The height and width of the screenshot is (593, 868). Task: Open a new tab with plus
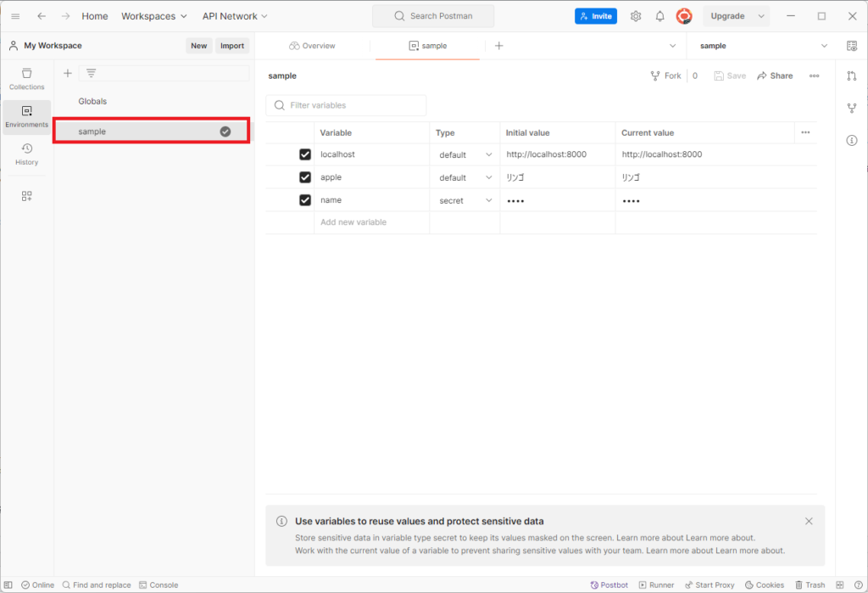[498, 46]
